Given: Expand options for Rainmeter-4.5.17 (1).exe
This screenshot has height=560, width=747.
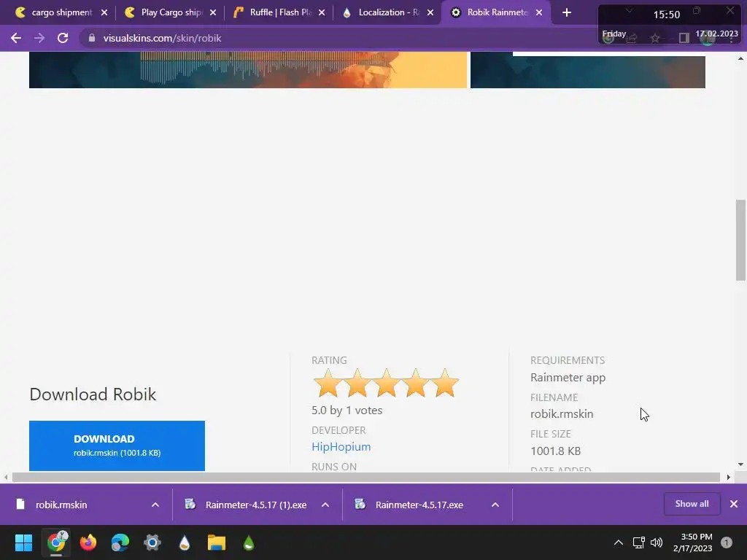Looking at the screenshot, I should tap(325, 505).
